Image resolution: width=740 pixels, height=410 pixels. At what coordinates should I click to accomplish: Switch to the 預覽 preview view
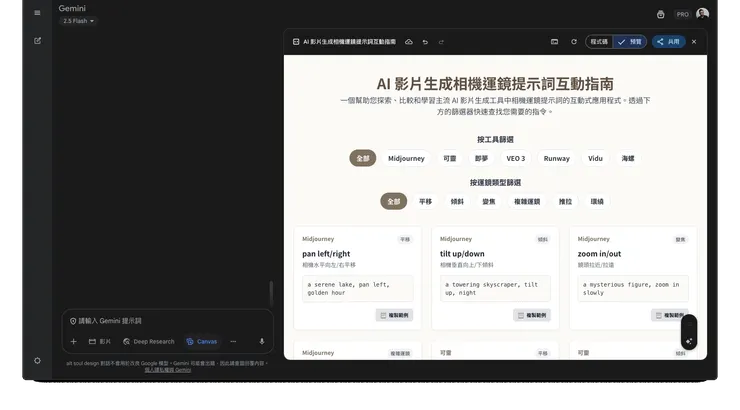coord(630,42)
